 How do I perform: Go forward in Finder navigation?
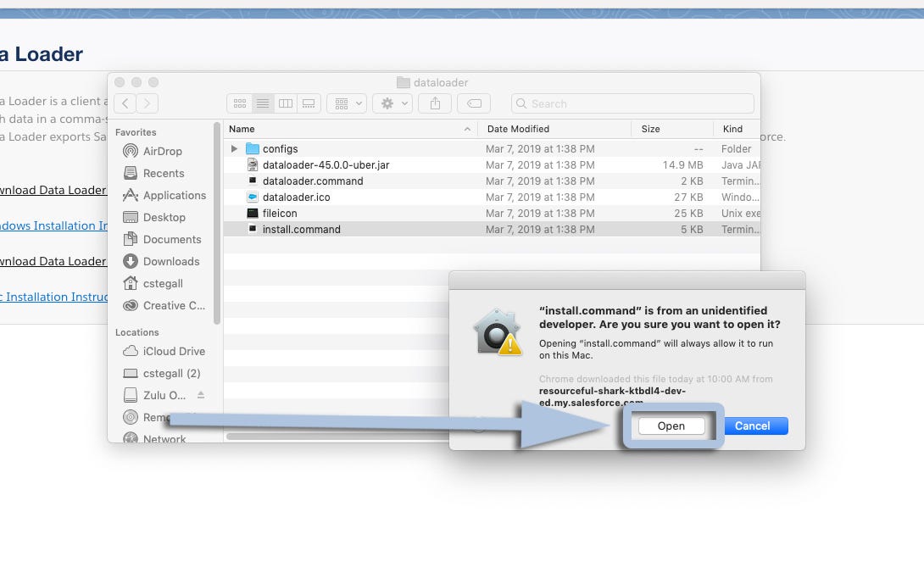pyautogui.click(x=148, y=103)
